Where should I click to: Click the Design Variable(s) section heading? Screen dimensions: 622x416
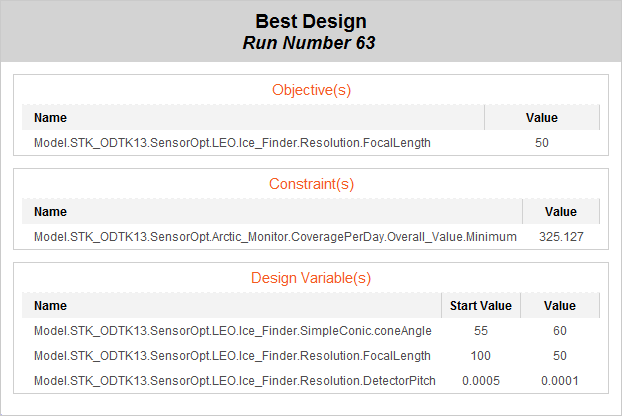[x=311, y=278]
